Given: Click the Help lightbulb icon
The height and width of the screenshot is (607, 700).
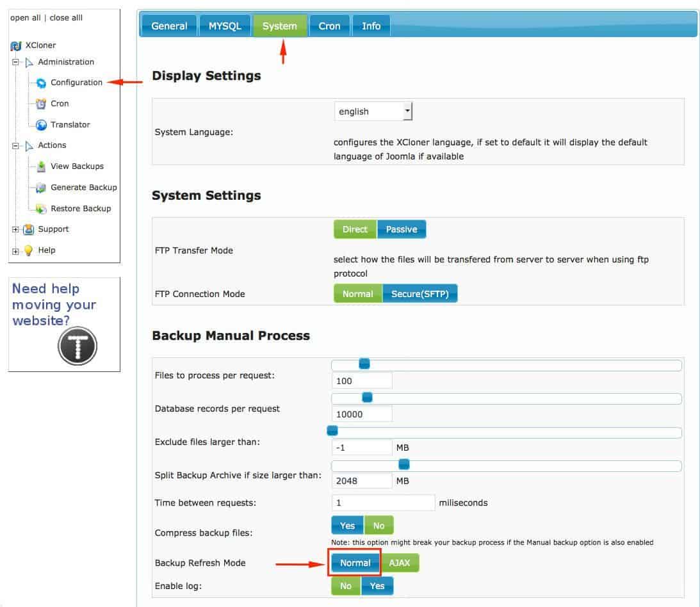Looking at the screenshot, I should [29, 250].
